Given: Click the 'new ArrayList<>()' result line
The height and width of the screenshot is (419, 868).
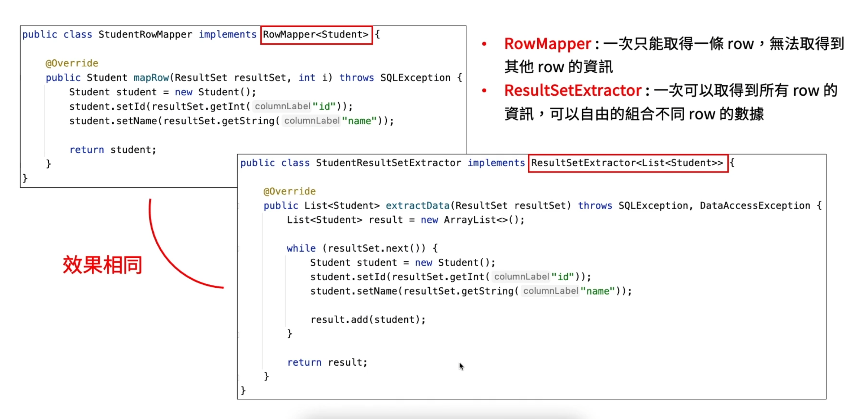Looking at the screenshot, I should point(405,220).
